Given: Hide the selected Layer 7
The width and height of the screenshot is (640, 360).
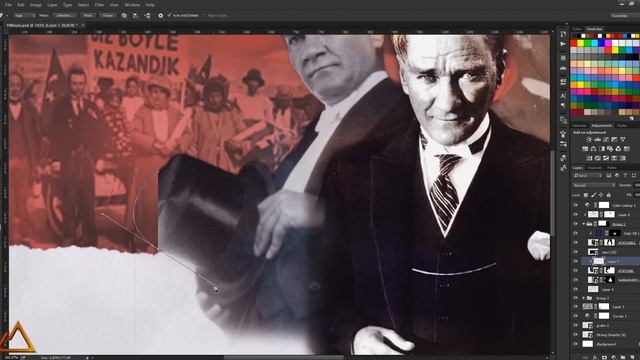Looking at the screenshot, I should (x=576, y=261).
